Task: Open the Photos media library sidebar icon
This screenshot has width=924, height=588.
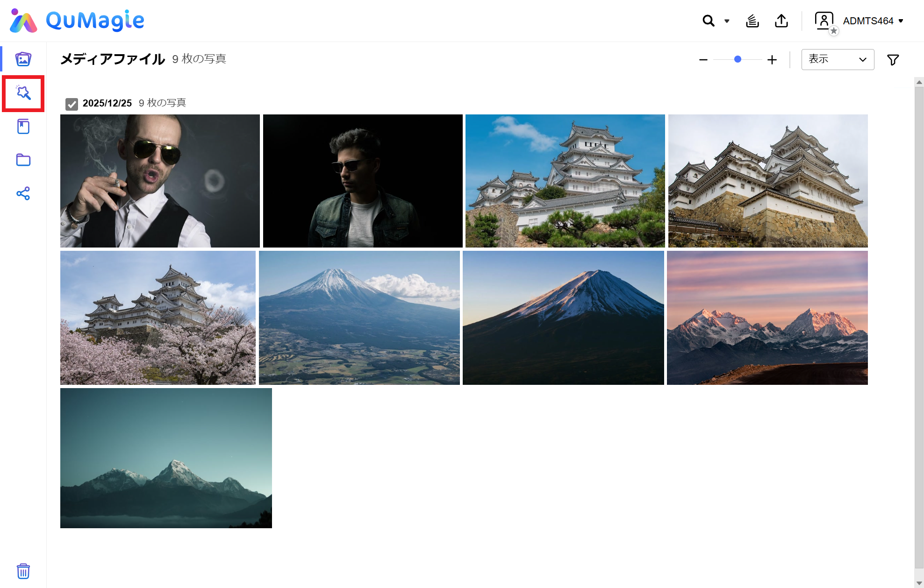Action: tap(23, 59)
